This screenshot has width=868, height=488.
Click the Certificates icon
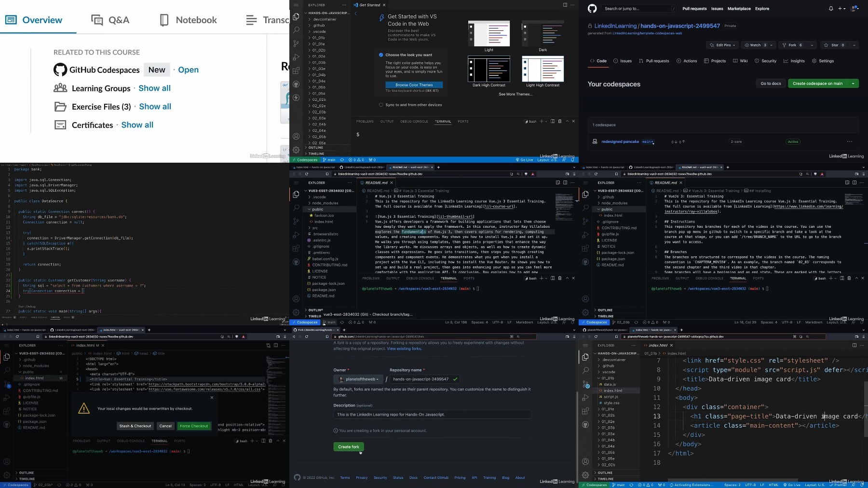(60, 125)
